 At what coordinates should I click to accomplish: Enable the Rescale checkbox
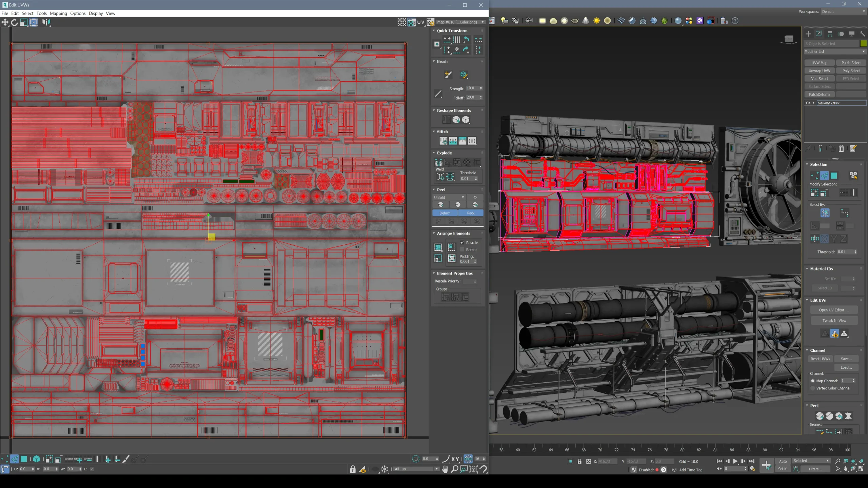(x=462, y=243)
